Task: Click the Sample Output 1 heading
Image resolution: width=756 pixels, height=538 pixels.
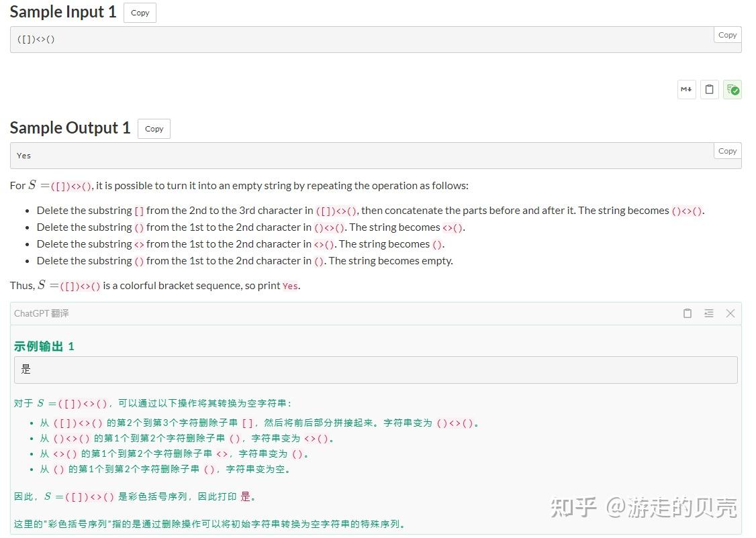Action: (70, 128)
